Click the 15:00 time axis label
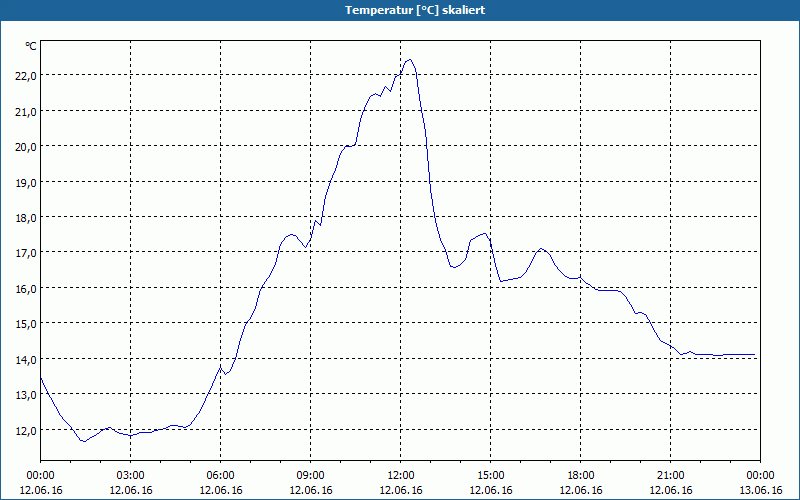800x500 pixels. tap(490, 475)
